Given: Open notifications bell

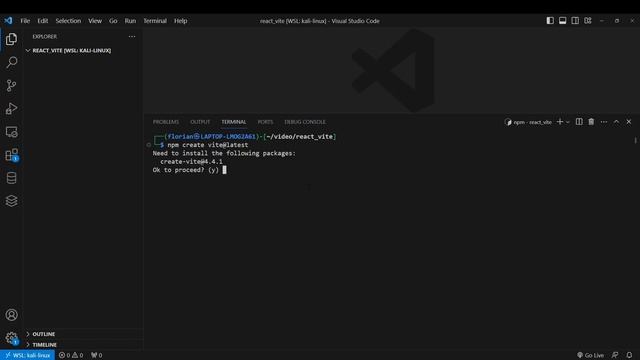Looking at the screenshot, I should (629, 355).
